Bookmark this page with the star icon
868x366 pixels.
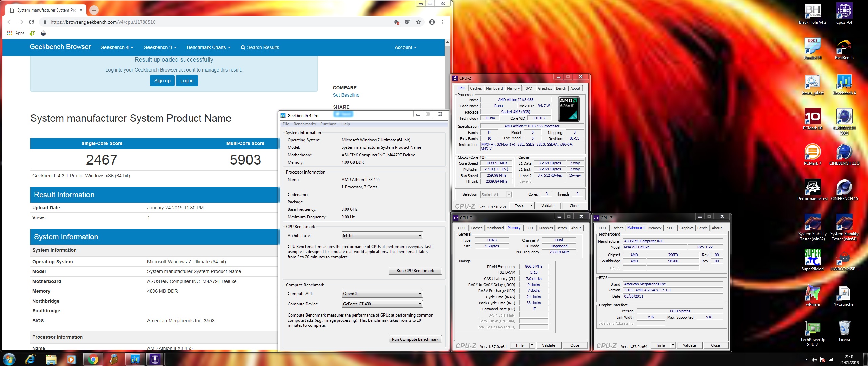[x=418, y=22]
